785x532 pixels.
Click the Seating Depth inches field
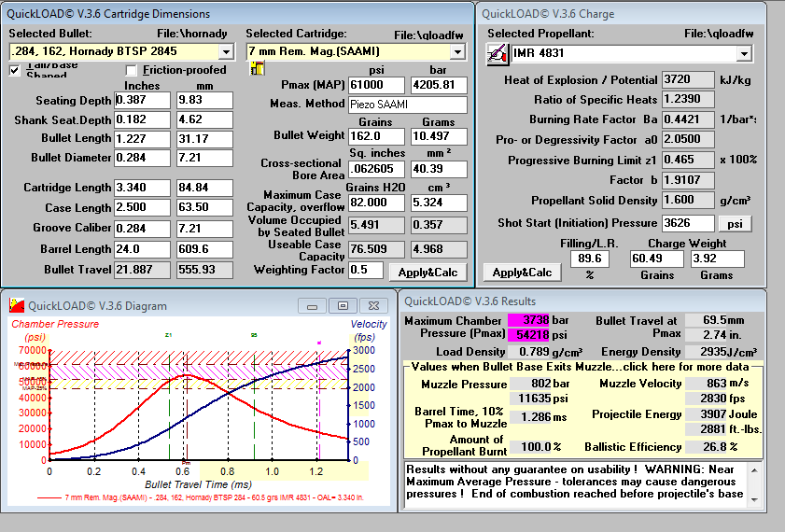pos(142,100)
